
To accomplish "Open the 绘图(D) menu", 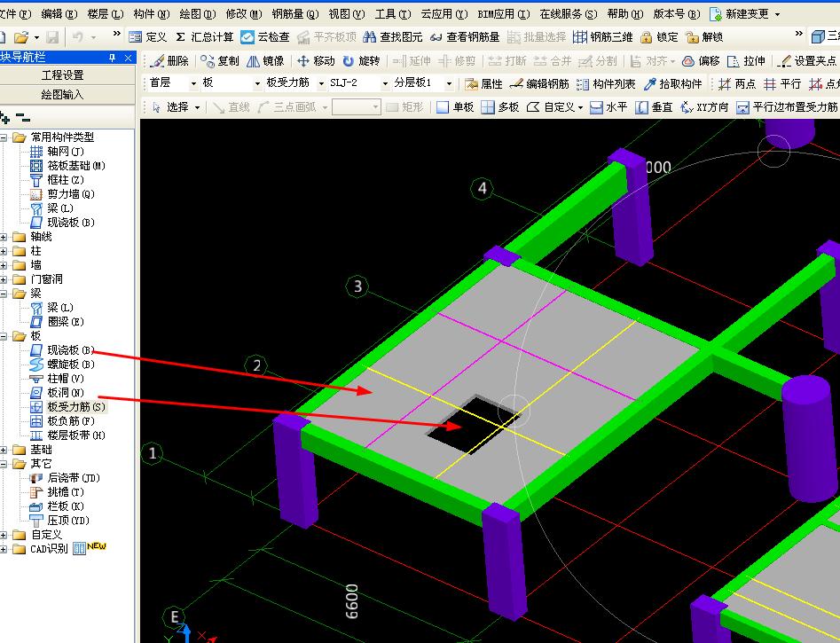I will 198,14.
